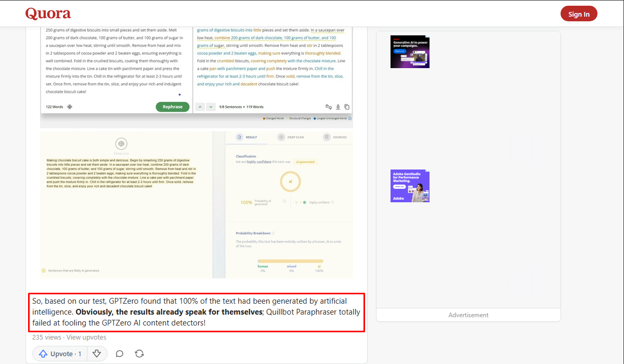Click the 'mixed 0%' breakdown label
The width and height of the screenshot is (624, 364).
pos(291,268)
